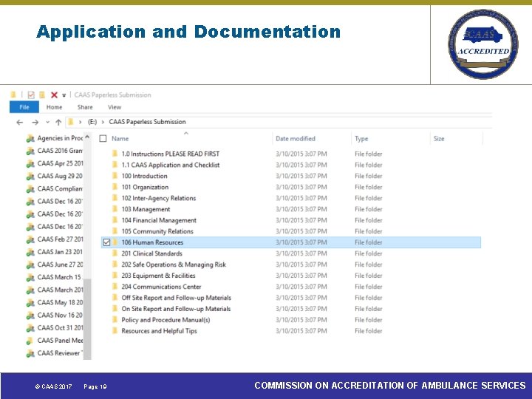Click icon next to CAAS May 18 folder
The image size is (532, 399).
(30, 303)
